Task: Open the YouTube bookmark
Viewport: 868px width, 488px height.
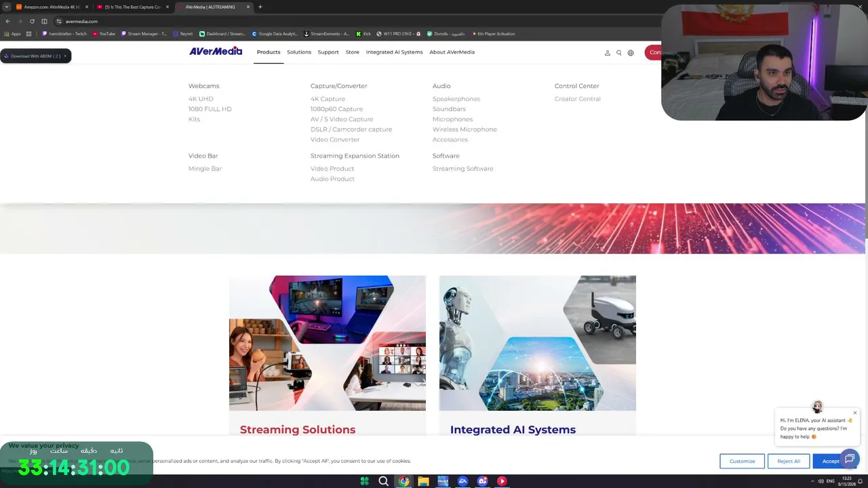Action: tap(104, 34)
